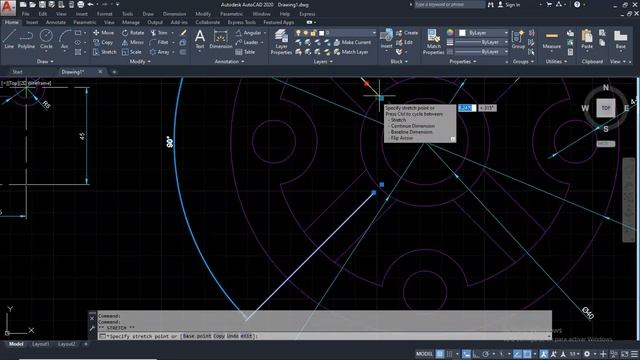The height and width of the screenshot is (360, 640).
Task: Toggle MODEL space button in status bar
Action: click(424, 354)
